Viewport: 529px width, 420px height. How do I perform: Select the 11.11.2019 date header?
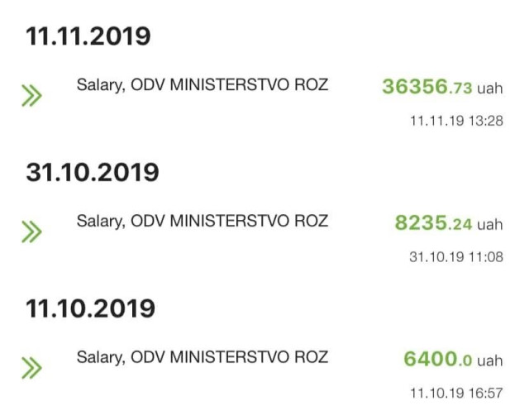(88, 36)
